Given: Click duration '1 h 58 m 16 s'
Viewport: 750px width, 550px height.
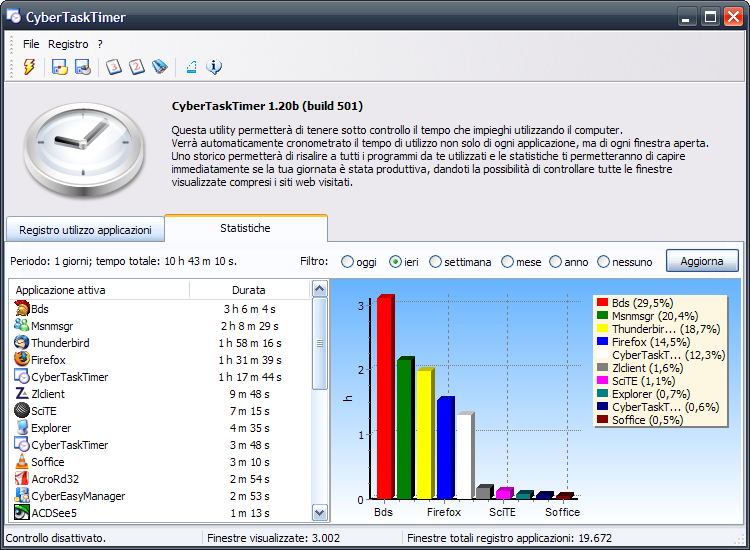Looking at the screenshot, I should point(250,343).
